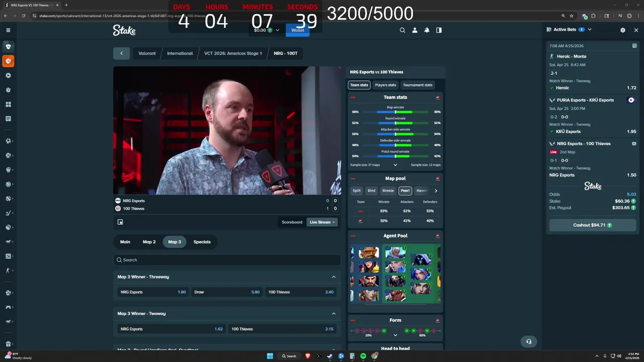Close the Active Bets panel
644x362 pixels.
pyautogui.click(x=636, y=30)
